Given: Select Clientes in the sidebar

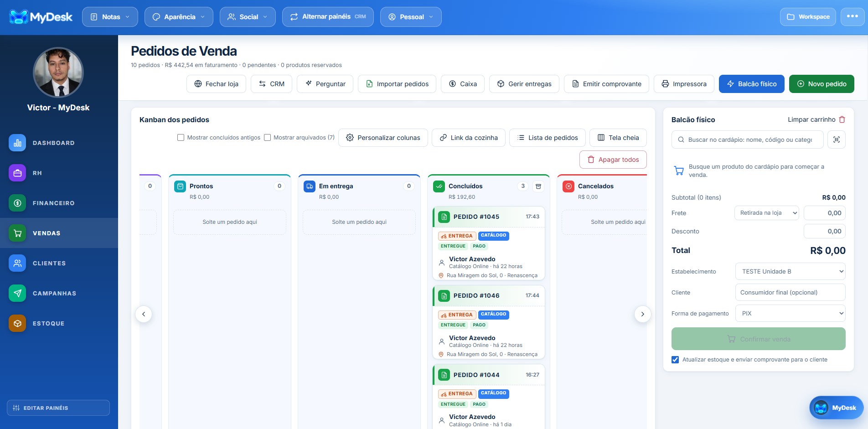Looking at the screenshot, I should tap(59, 263).
